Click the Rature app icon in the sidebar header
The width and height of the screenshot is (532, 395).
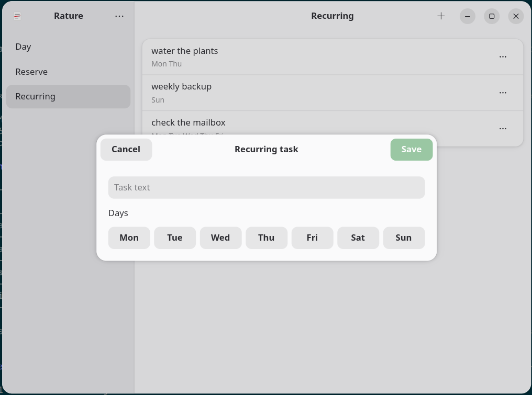[17, 16]
